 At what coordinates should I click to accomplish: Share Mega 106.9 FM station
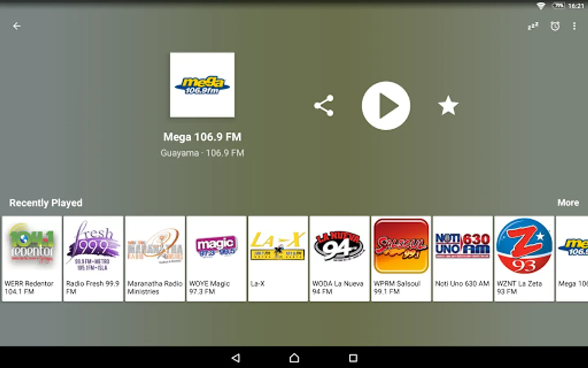[x=324, y=106]
